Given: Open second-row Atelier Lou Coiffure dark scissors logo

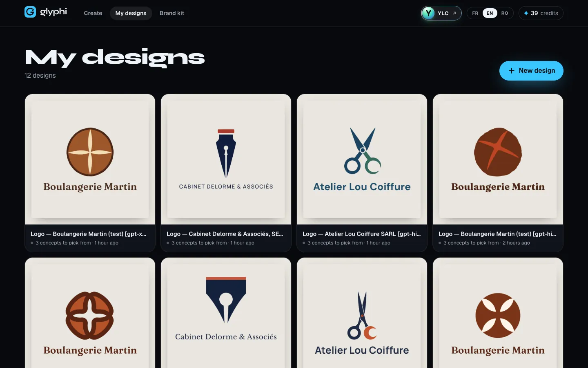Looking at the screenshot, I should click(x=362, y=313).
